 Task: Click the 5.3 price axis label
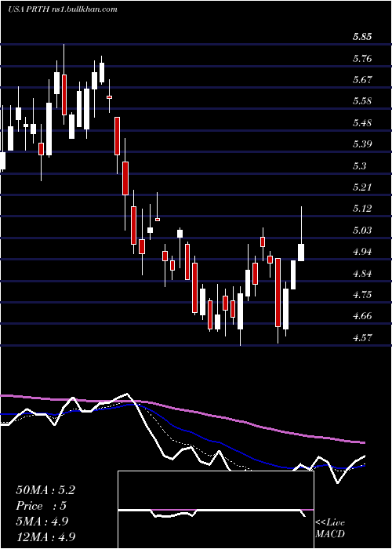click(x=359, y=165)
